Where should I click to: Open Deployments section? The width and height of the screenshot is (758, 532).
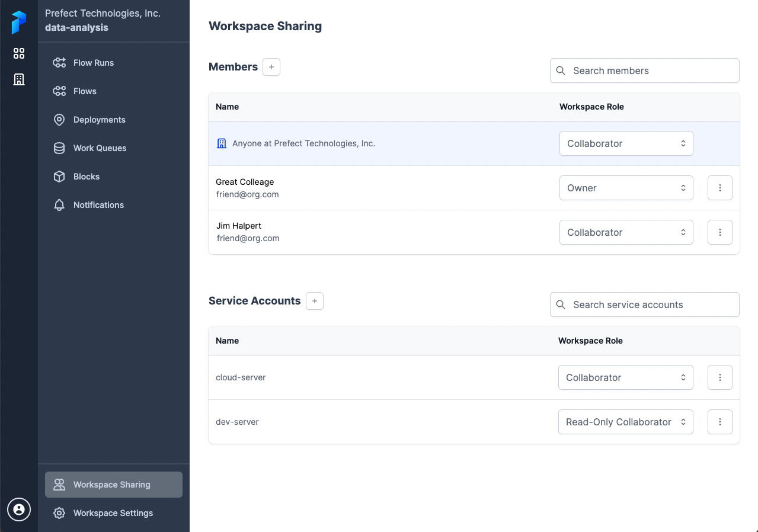(x=114, y=120)
